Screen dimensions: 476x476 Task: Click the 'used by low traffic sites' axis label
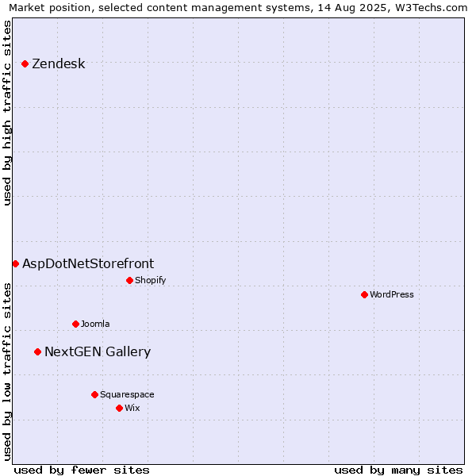[x=7, y=372]
